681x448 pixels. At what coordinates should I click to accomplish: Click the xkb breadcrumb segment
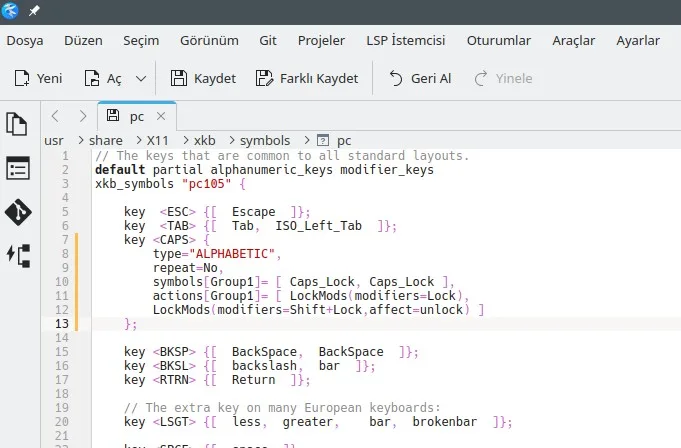(x=205, y=141)
